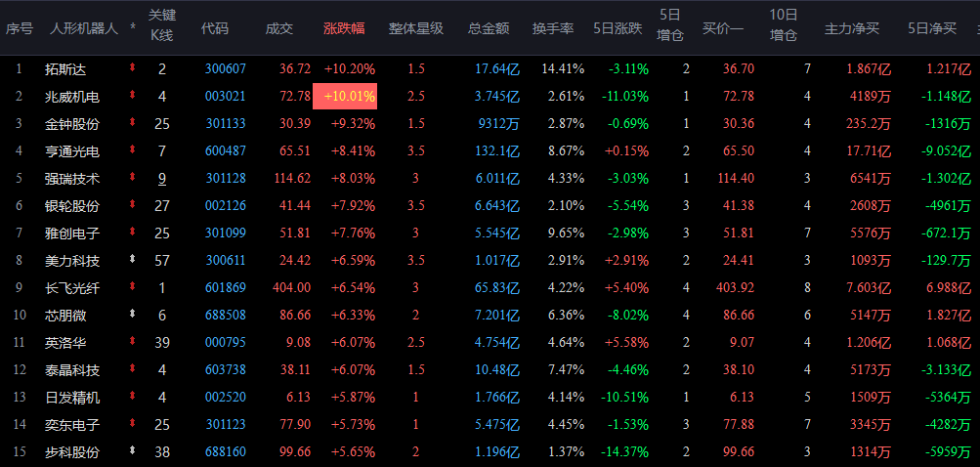Click the 403.92 bid price cell

pyautogui.click(x=735, y=287)
